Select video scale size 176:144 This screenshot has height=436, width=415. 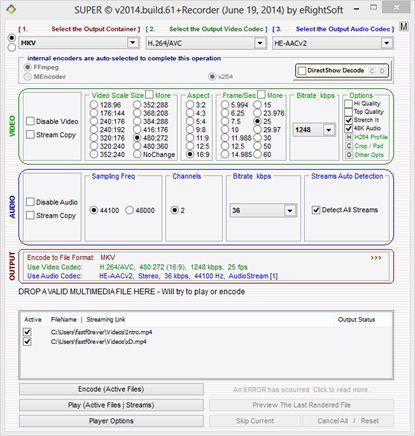tap(94, 113)
